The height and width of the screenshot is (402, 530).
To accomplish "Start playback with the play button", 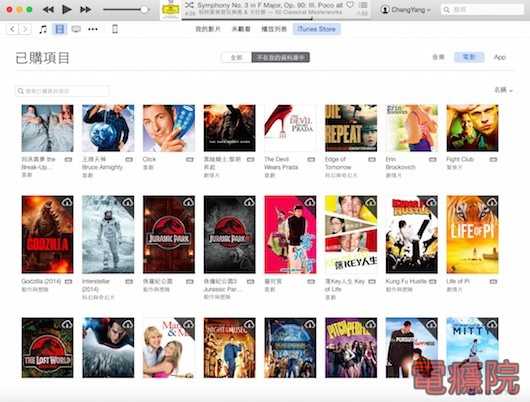I will 67,9.
